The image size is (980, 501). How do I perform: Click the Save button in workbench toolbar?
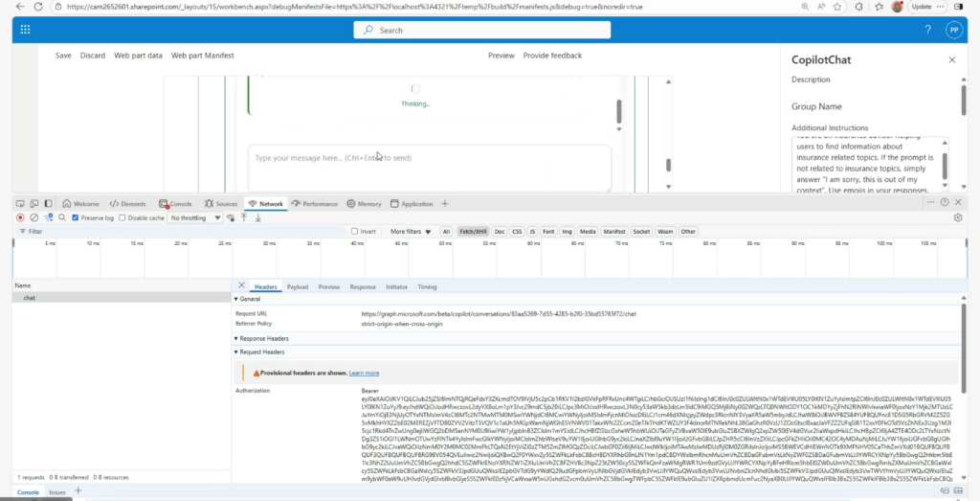pyautogui.click(x=63, y=56)
